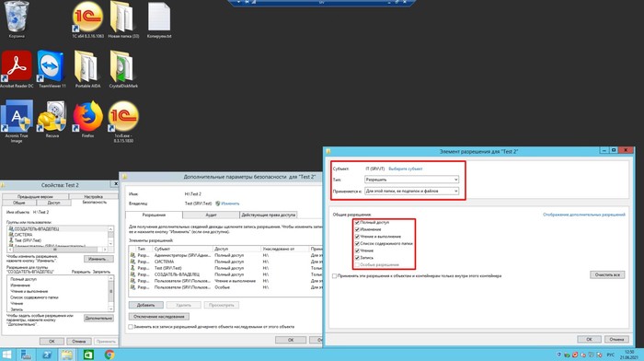This screenshot has height=361, width=644.
Task: Select Test (SRV\Test) in Свойства groups list
Action: (x=57, y=240)
